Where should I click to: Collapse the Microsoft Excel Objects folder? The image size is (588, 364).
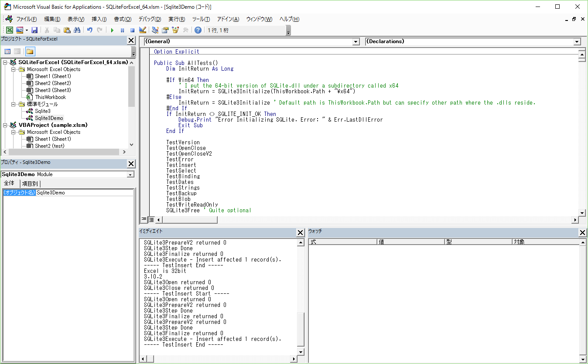pyautogui.click(x=13, y=69)
